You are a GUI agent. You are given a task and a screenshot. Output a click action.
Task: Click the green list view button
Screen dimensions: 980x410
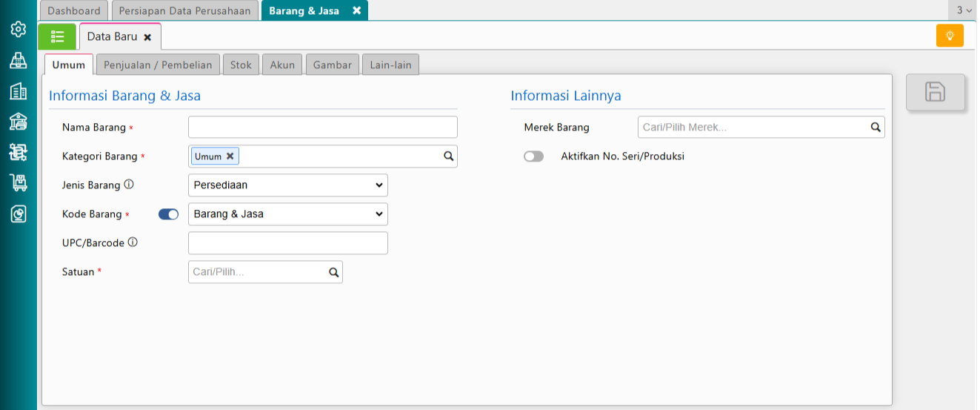(x=57, y=36)
